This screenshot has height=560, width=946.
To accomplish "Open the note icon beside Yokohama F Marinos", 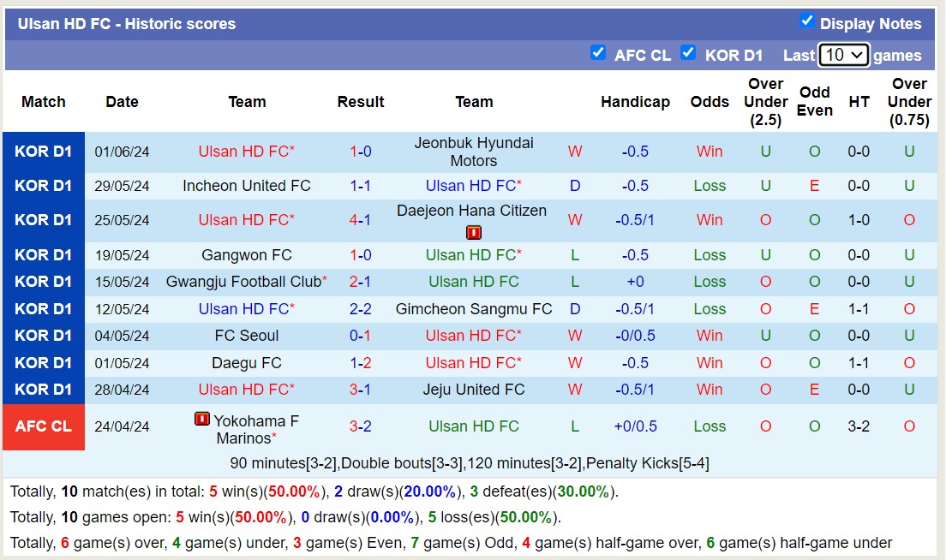I will [201, 420].
